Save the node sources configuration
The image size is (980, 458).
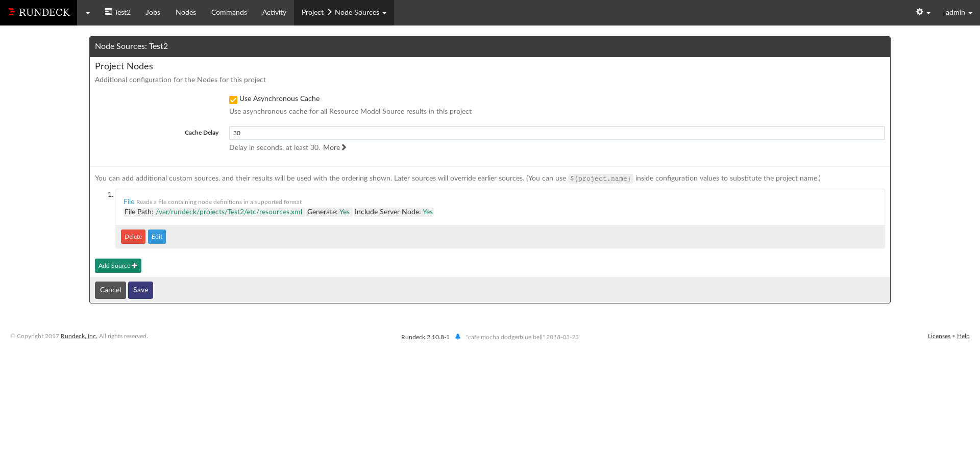click(140, 290)
